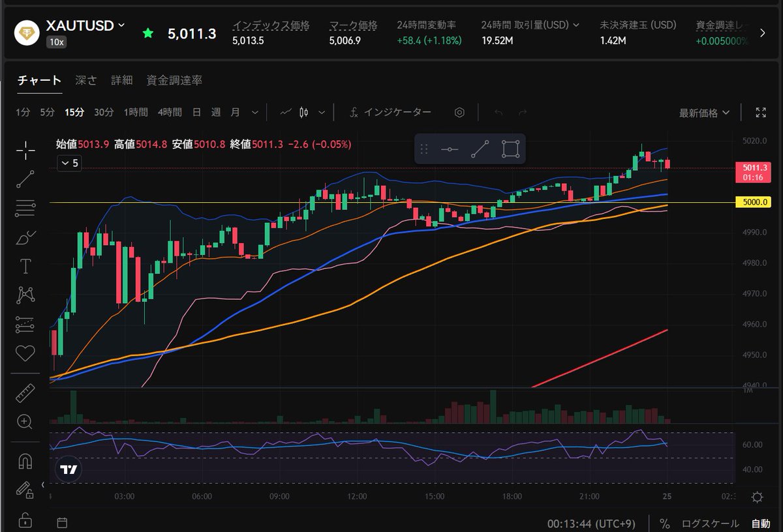The height and width of the screenshot is (532, 783).
Task: Click the TradingView logo on chart
Action: 69,469
